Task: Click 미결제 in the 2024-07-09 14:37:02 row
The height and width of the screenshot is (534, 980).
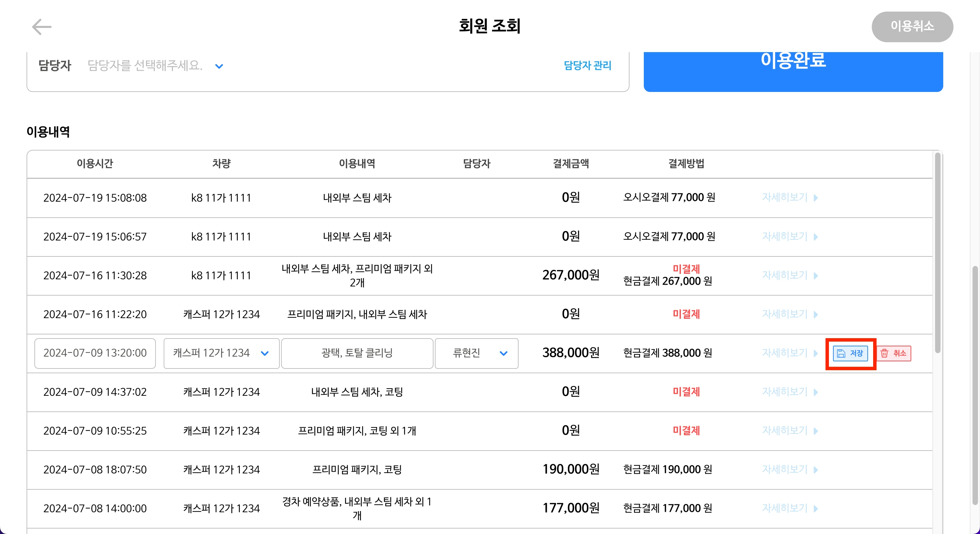Action: [x=686, y=392]
